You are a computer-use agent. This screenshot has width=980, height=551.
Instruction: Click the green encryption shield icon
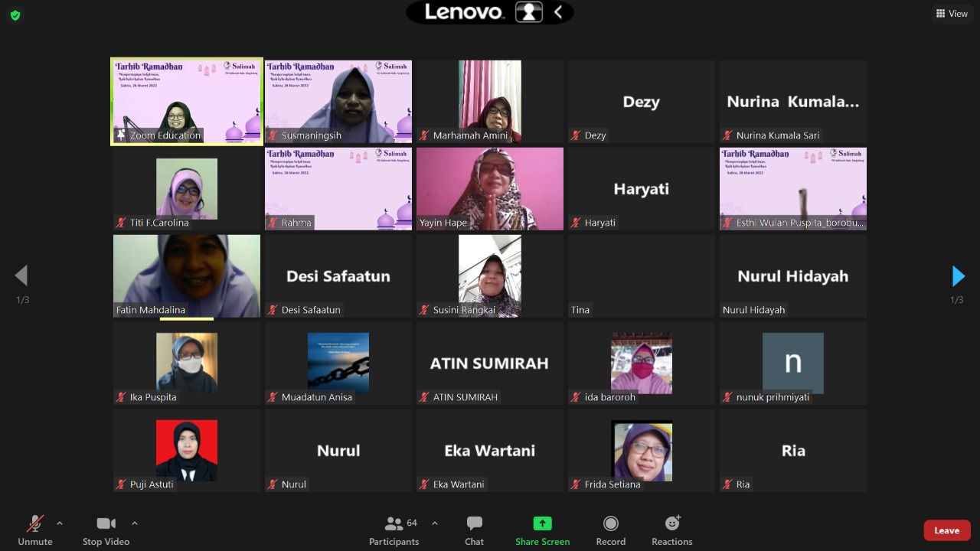tap(15, 15)
